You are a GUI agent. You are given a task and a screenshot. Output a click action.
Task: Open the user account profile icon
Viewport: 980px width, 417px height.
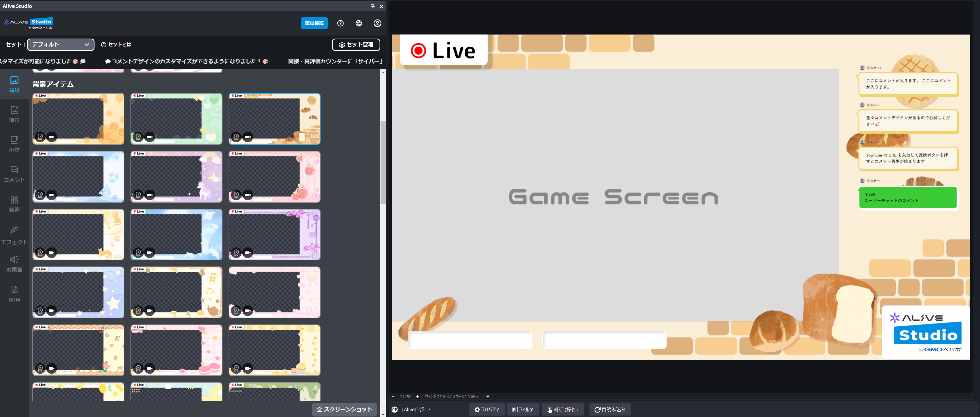coord(377,23)
